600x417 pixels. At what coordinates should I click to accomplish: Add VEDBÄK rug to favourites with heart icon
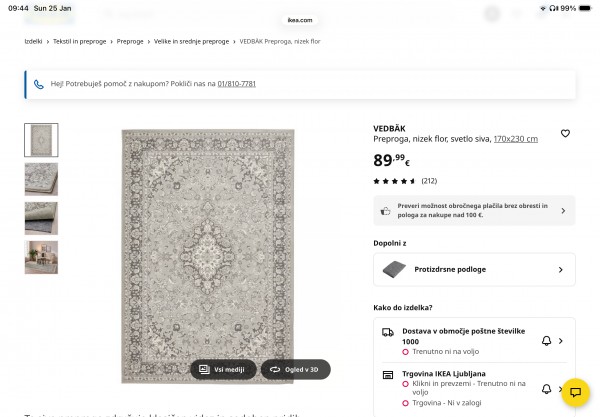[565, 133]
